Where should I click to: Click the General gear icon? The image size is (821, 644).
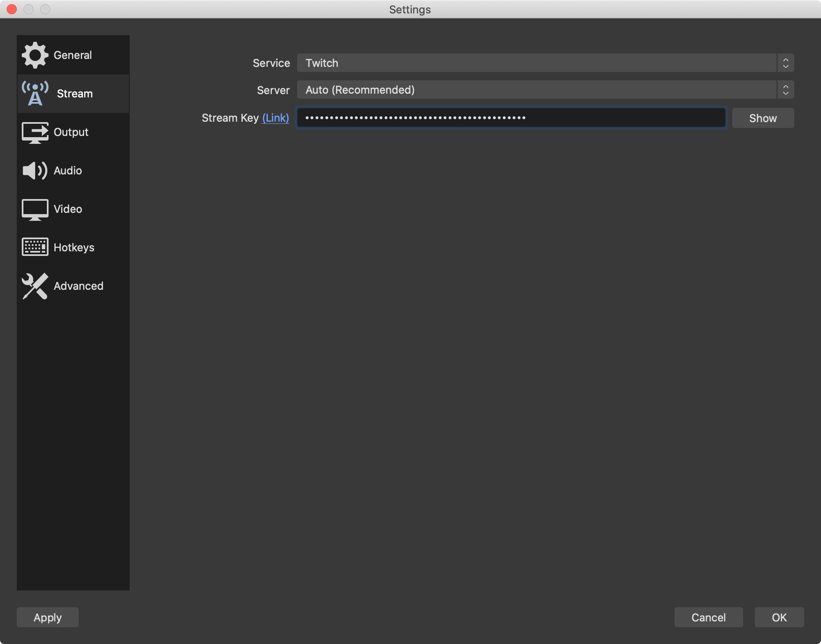coord(35,55)
